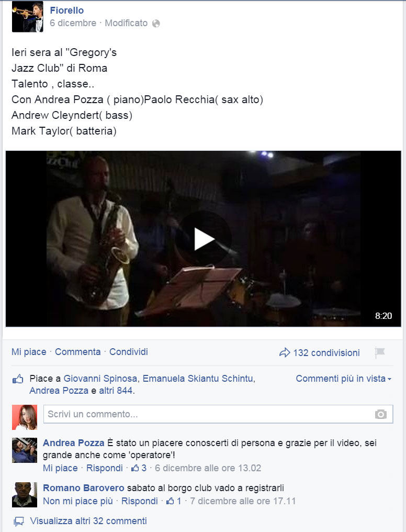406x532 pixels.
Task: Click the flag report icon
Action: point(380,352)
